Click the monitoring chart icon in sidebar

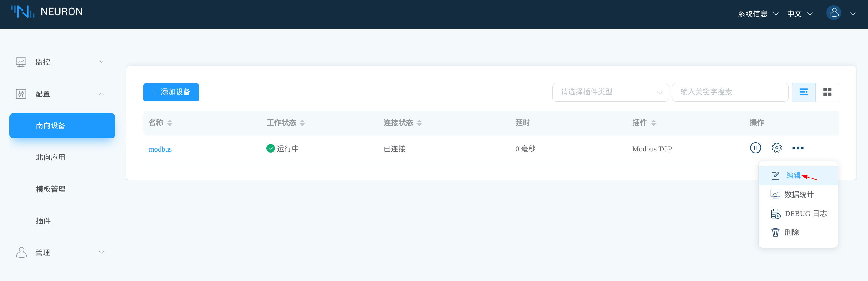[x=21, y=62]
